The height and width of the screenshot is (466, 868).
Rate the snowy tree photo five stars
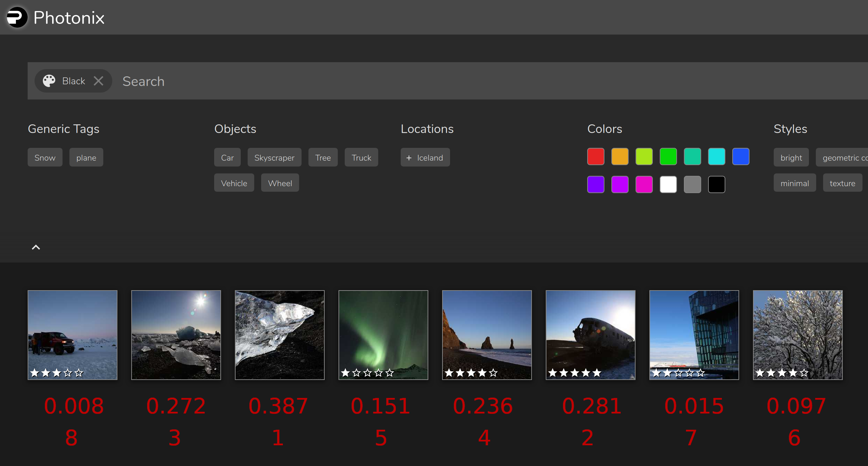point(805,373)
